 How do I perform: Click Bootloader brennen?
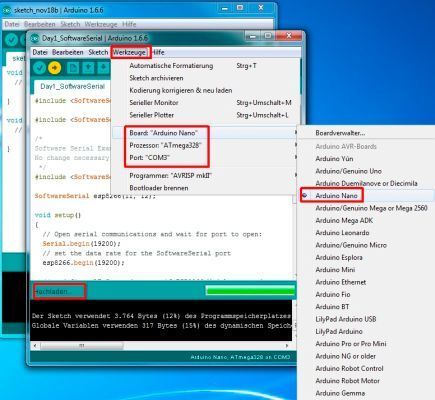159,188
